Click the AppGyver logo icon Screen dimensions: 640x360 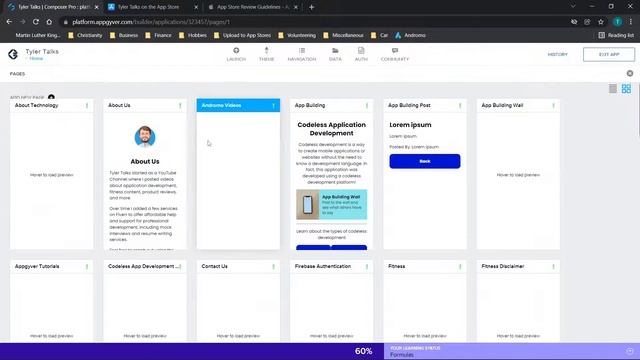pyautogui.click(x=13, y=54)
